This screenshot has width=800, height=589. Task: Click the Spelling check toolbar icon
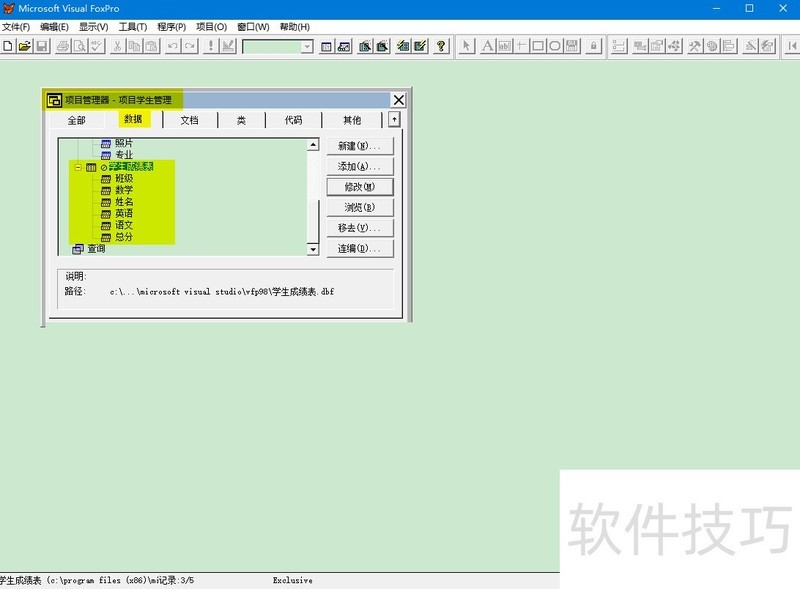coord(96,46)
